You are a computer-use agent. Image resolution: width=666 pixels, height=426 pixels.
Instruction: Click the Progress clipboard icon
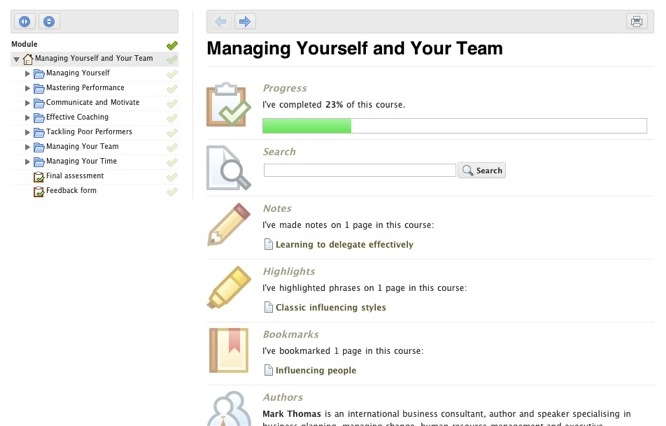[229, 104]
